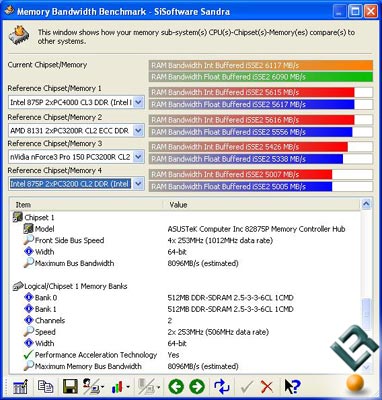Click the Performance Acceleration Technology Yes value
Image resolution: width=382 pixels, height=400 pixels.
click(x=173, y=355)
